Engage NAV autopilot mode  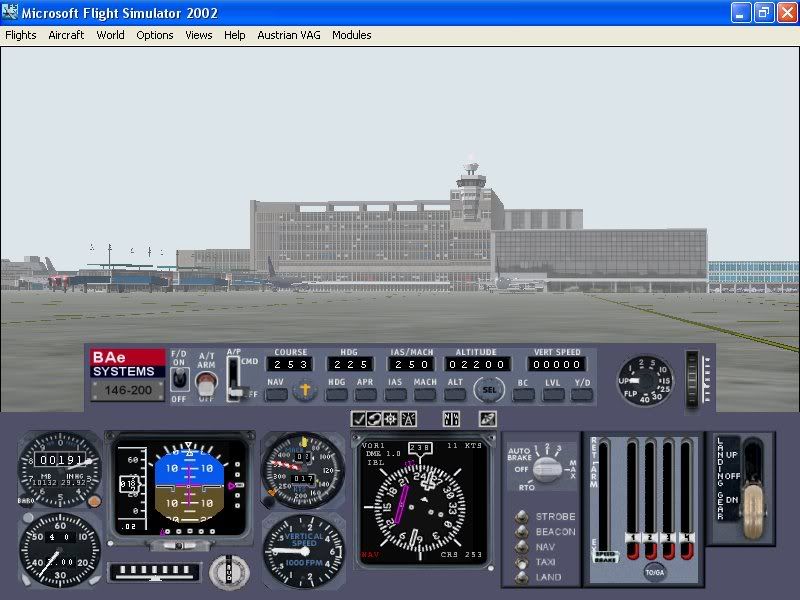[275, 393]
